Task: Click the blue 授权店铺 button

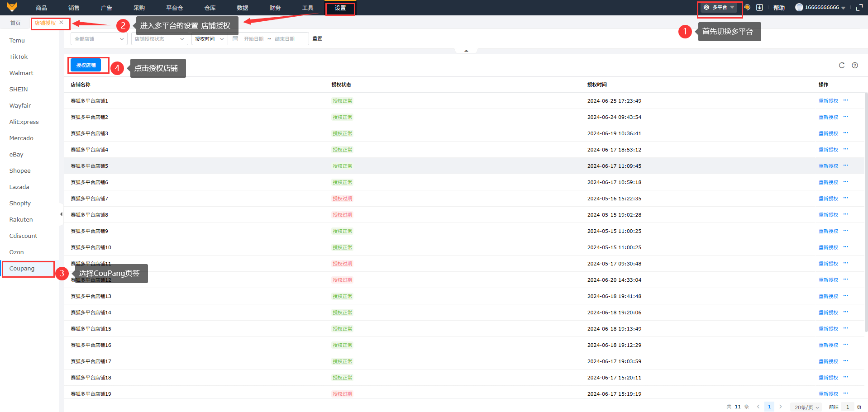Action: (x=86, y=65)
